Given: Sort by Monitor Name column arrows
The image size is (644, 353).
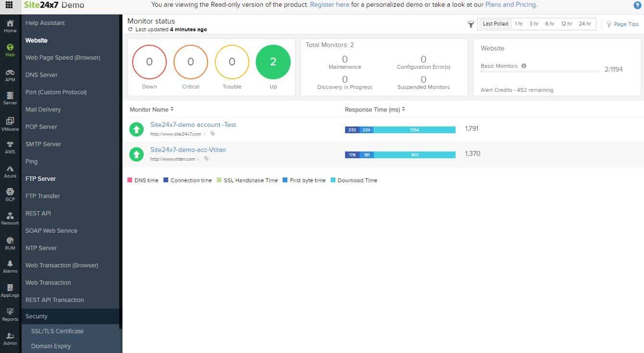Looking at the screenshot, I should tap(172, 109).
